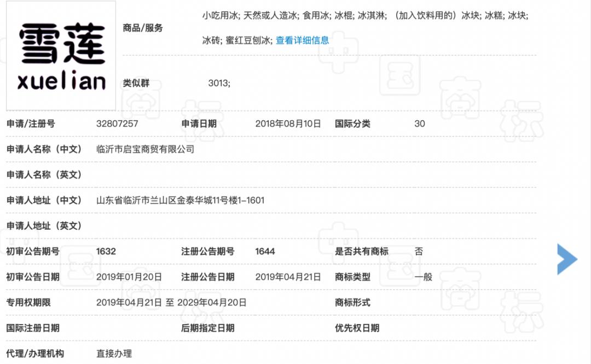Click the 国际注册日期 label
591x364 pixels.
click(x=33, y=328)
